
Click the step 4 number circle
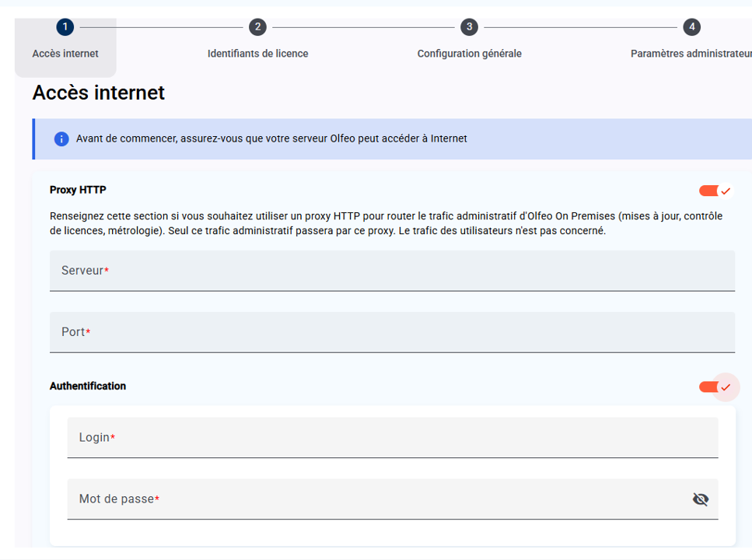(x=691, y=27)
